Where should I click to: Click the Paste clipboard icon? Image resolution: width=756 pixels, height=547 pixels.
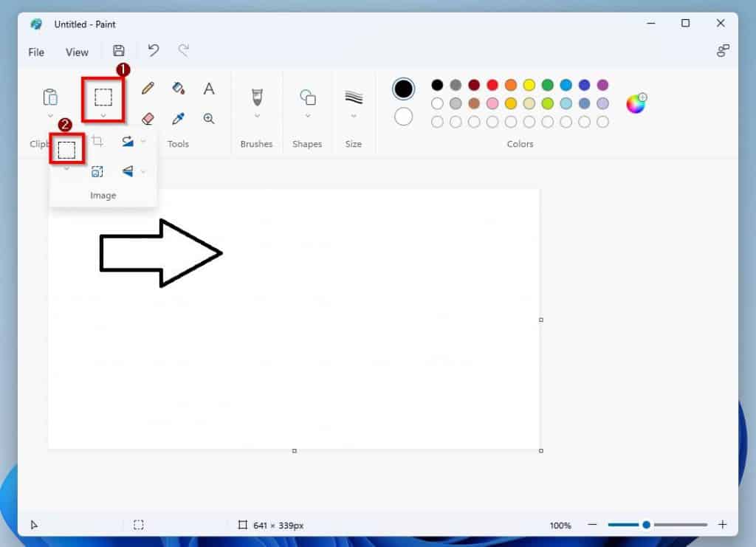pos(51,97)
